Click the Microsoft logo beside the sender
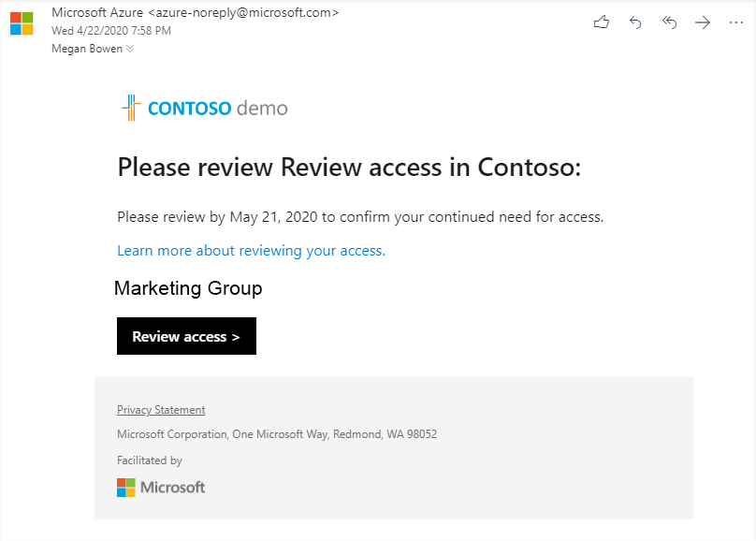Image resolution: width=756 pixels, height=541 pixels. coord(20,23)
